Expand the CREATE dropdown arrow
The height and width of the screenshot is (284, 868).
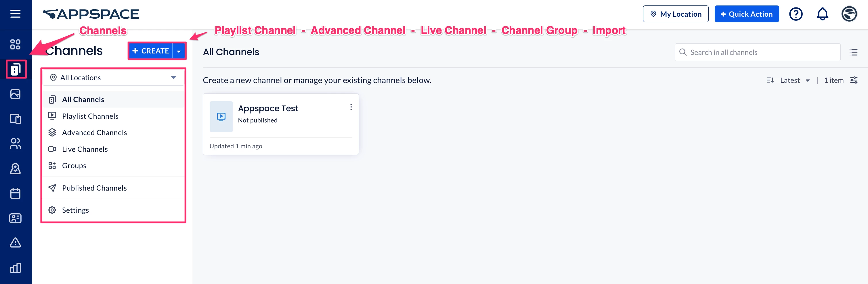[179, 51]
